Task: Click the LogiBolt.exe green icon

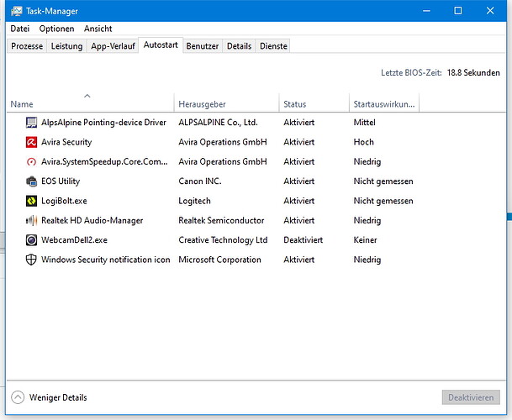Action: click(31, 201)
